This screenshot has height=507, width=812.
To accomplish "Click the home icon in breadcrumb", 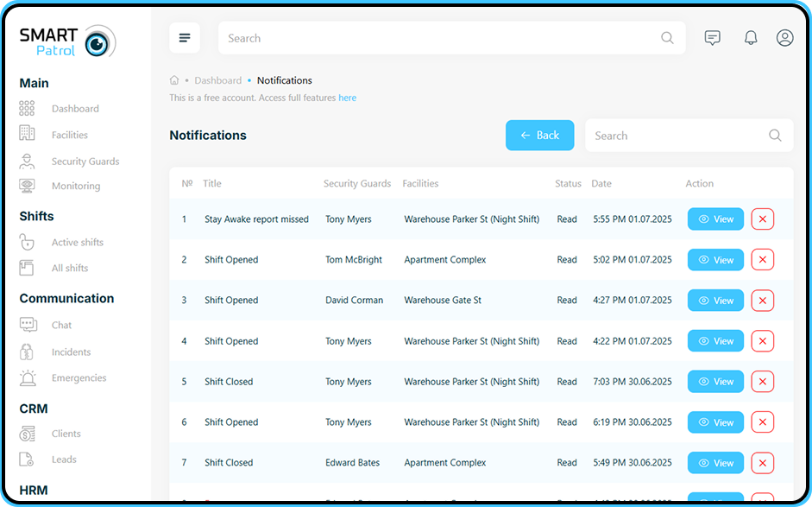I will tap(174, 80).
